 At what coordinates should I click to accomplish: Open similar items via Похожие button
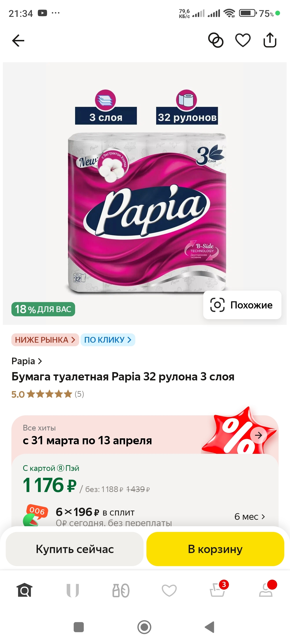coord(242,305)
